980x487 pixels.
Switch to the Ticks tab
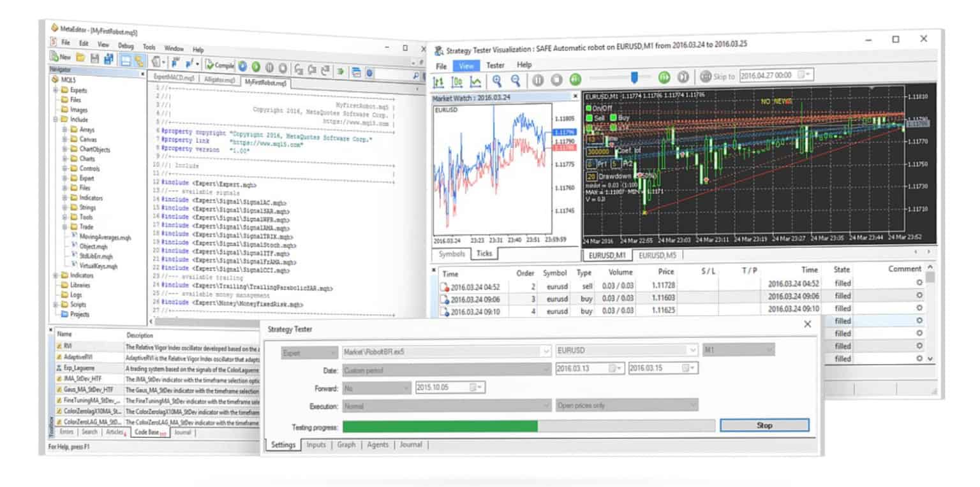pyautogui.click(x=485, y=253)
